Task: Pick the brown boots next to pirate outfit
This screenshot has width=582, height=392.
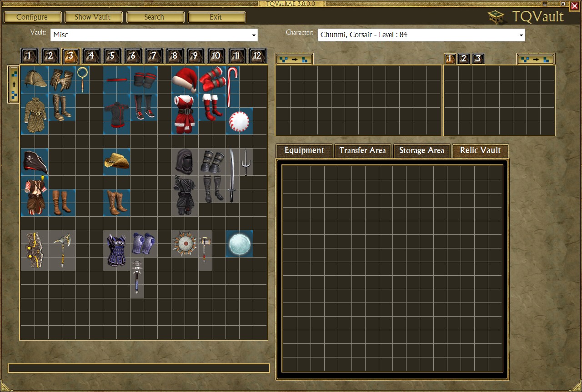Action: point(62,203)
